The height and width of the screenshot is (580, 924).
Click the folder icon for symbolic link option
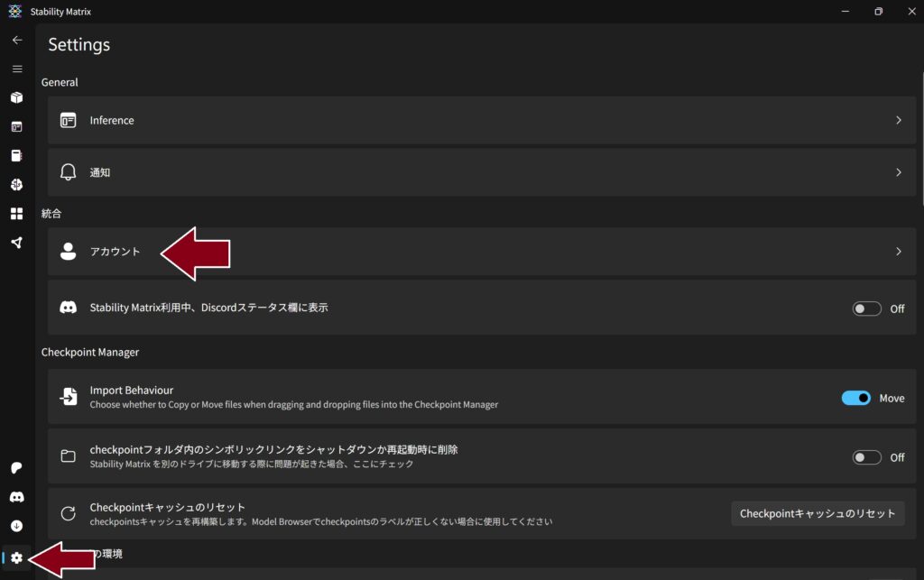[x=69, y=456]
